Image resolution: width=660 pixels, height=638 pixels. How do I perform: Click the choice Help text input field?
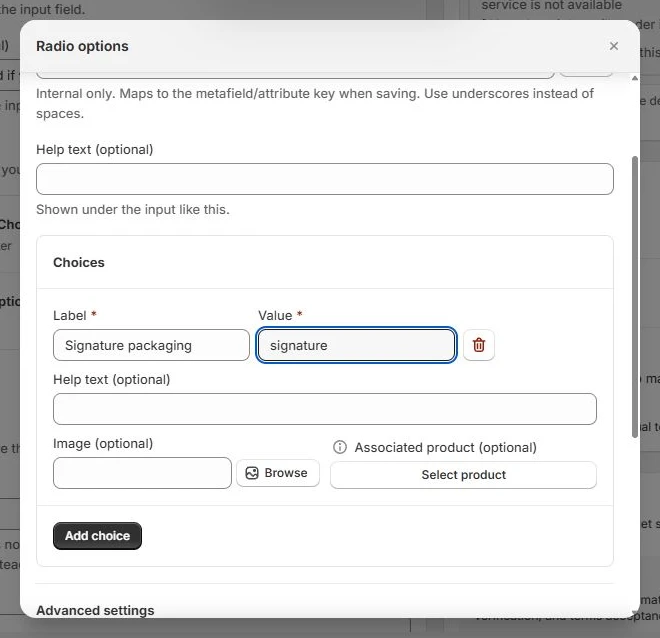[325, 409]
